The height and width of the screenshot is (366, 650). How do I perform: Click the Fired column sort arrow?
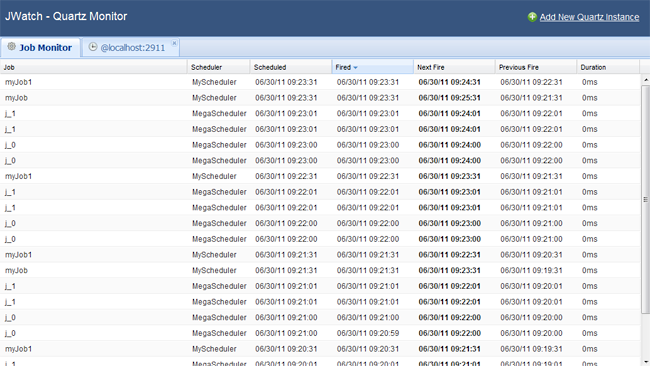point(355,68)
